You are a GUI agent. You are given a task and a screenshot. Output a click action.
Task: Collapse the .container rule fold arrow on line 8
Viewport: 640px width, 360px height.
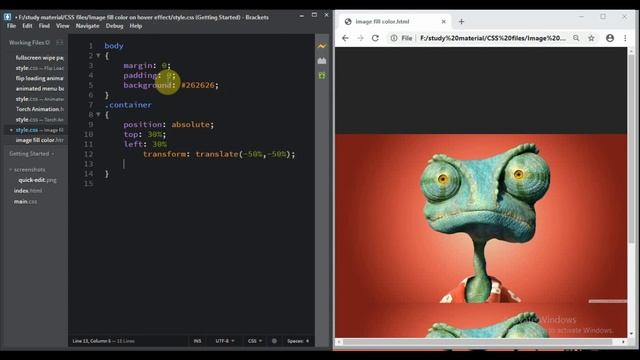click(98, 115)
